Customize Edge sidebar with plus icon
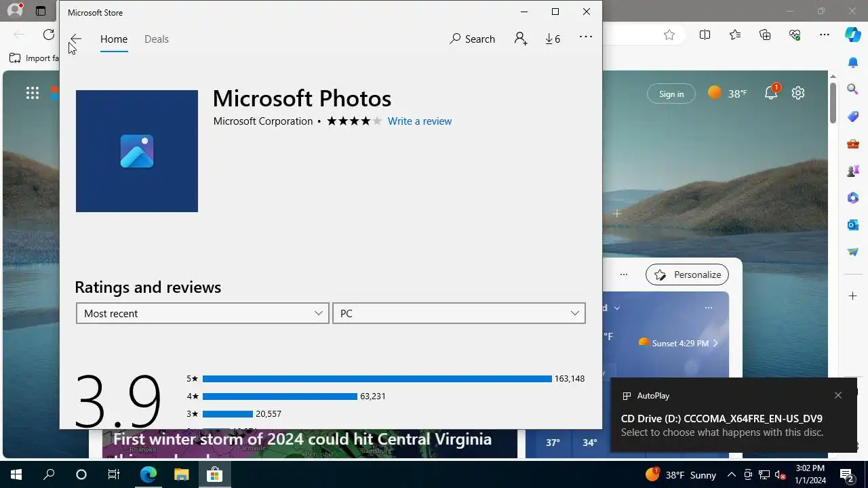Screen dimensions: 868x488 pos(853,296)
